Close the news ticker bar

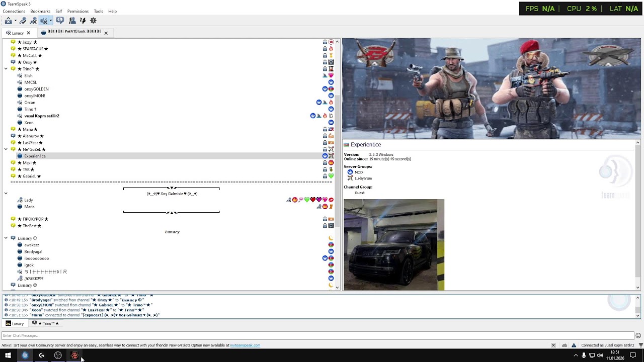point(553,345)
